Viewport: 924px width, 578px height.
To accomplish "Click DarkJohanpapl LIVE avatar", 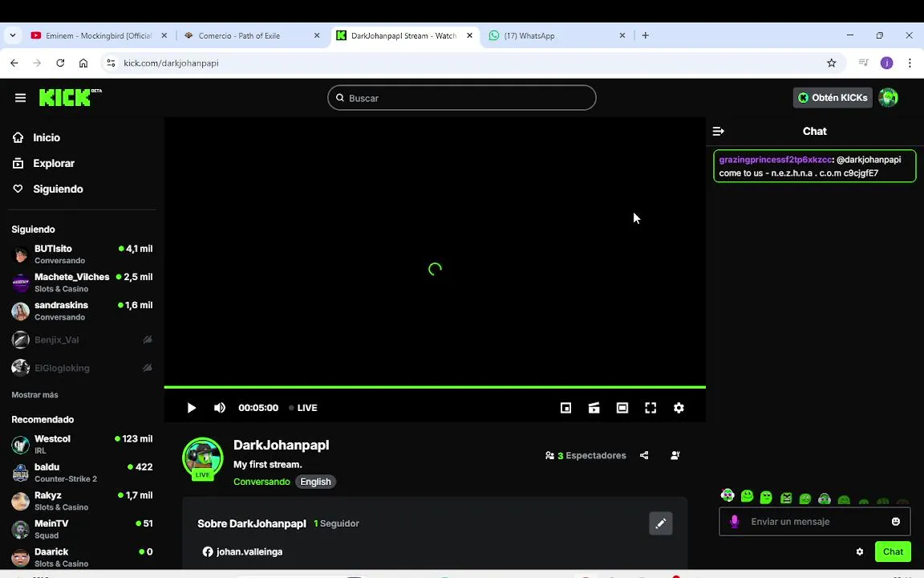I will click(x=203, y=459).
